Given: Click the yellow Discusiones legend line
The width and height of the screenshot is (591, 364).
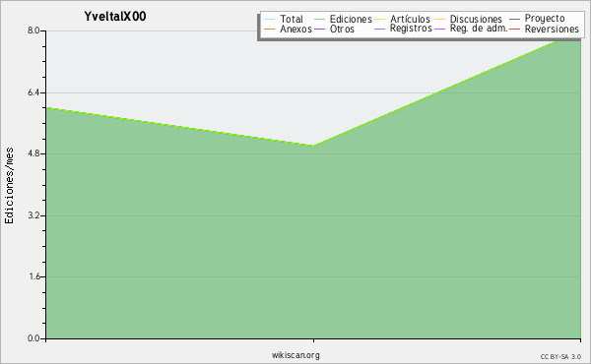Looking at the screenshot, I should [440, 20].
